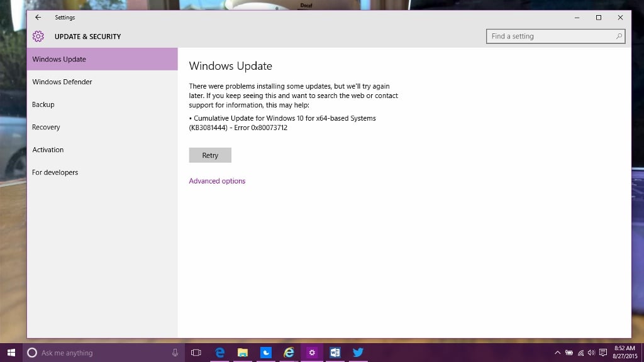The height and width of the screenshot is (362, 644).
Task: Open the Windows Start menu
Action: click(x=11, y=353)
